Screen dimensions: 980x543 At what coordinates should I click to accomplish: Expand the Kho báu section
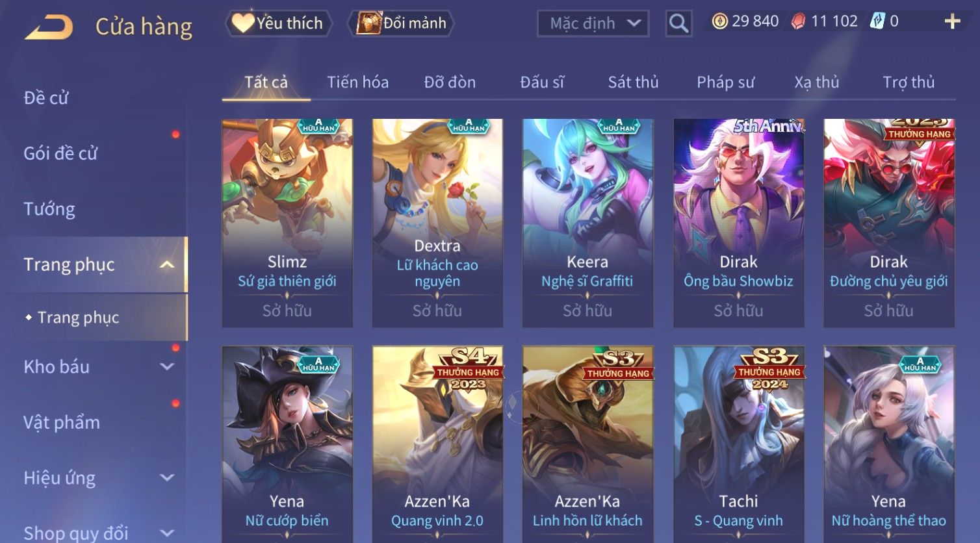[167, 366]
